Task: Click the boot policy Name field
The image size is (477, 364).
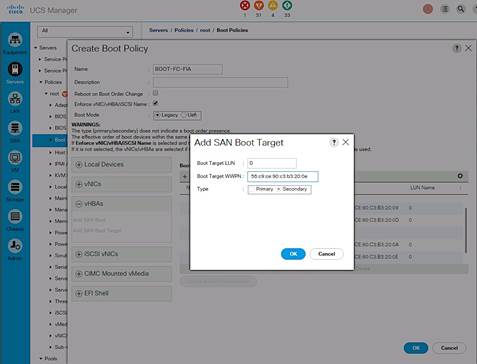Action: click(188, 69)
